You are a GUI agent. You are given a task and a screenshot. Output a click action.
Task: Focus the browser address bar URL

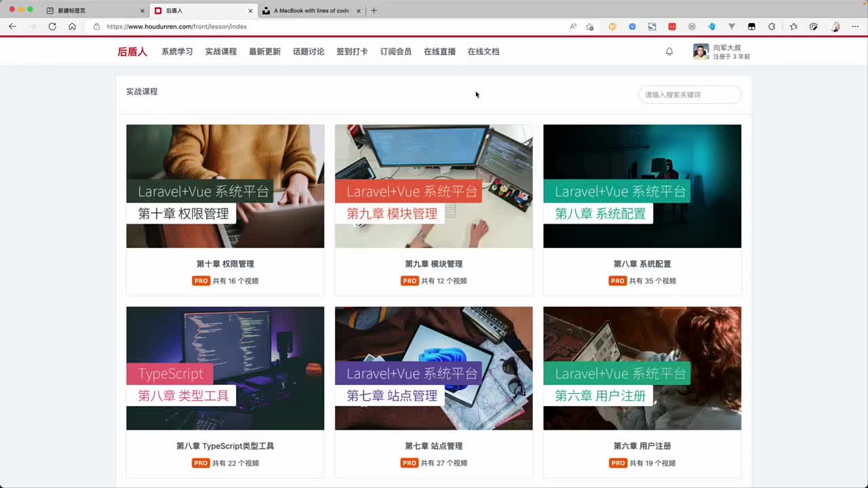(177, 26)
